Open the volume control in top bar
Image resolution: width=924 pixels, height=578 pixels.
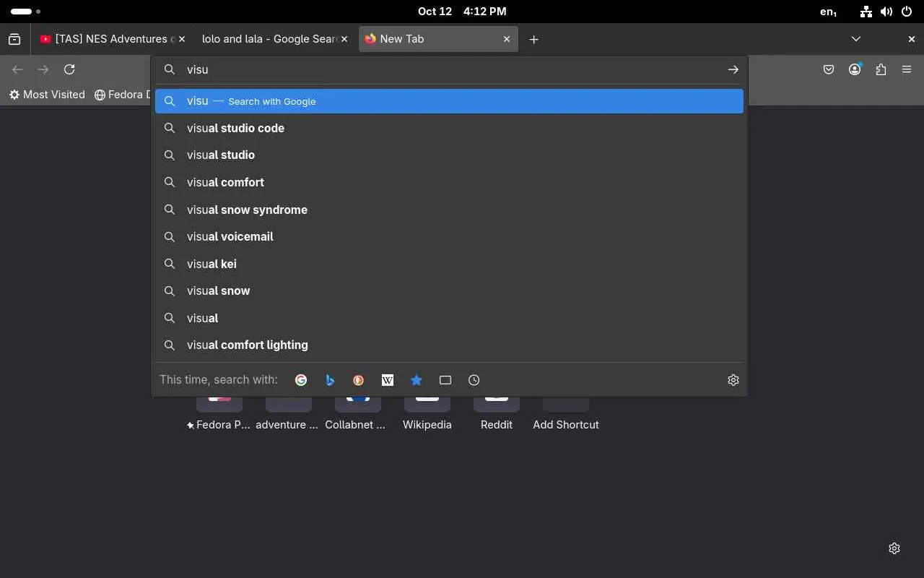click(886, 12)
